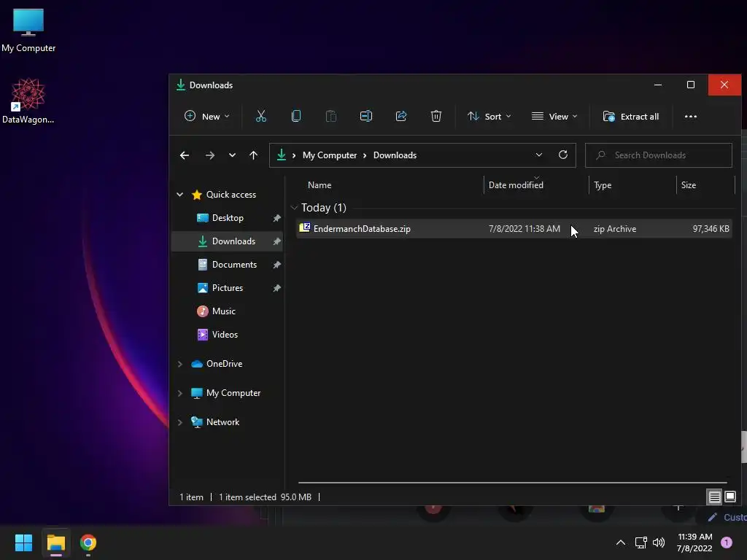Open the DataWagon desktop shortcut
This screenshot has width=747, height=560.
pyautogui.click(x=28, y=101)
